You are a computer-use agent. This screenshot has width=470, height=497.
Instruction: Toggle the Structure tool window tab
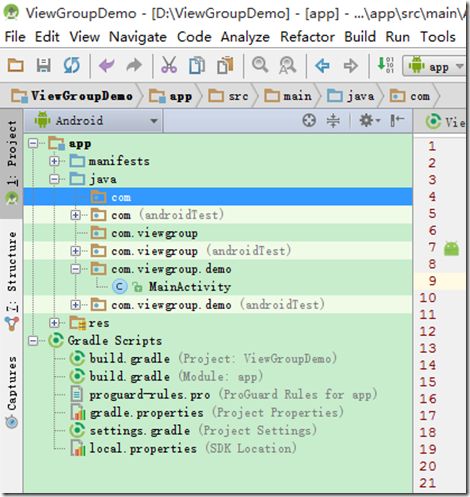(12, 281)
